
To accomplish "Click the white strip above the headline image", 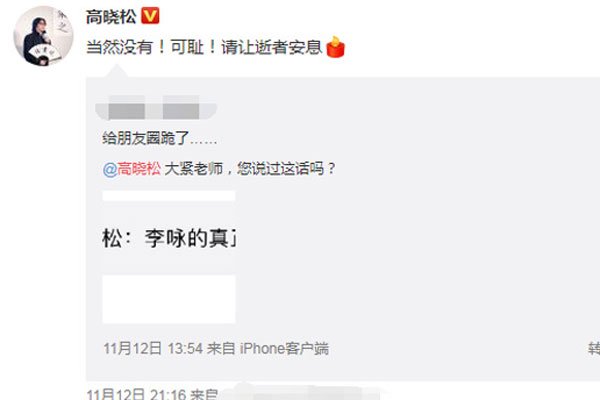I will tap(169, 196).
